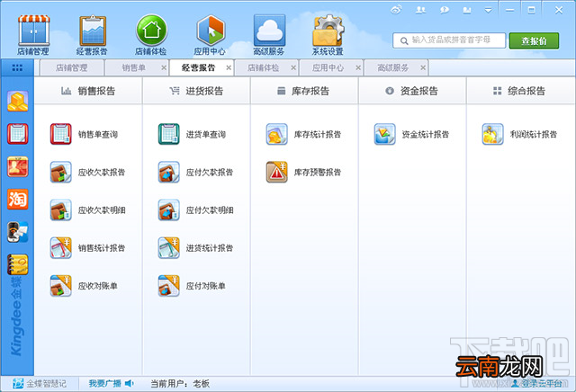Open 利润统计报告

pyautogui.click(x=520, y=134)
